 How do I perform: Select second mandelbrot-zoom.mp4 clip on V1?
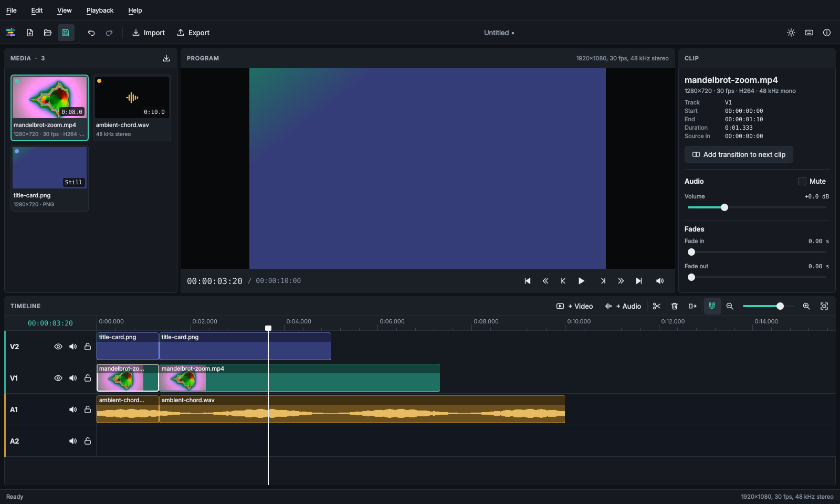[299, 378]
